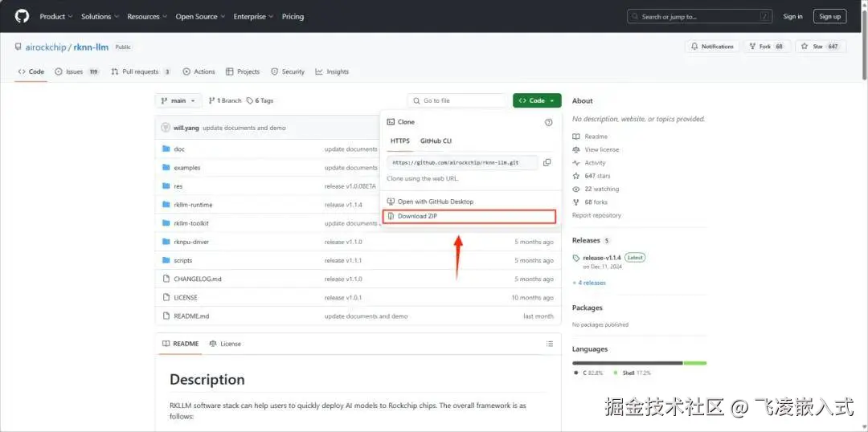The width and height of the screenshot is (868, 432).
Task: Click the + 4 releases link
Action: coord(589,283)
